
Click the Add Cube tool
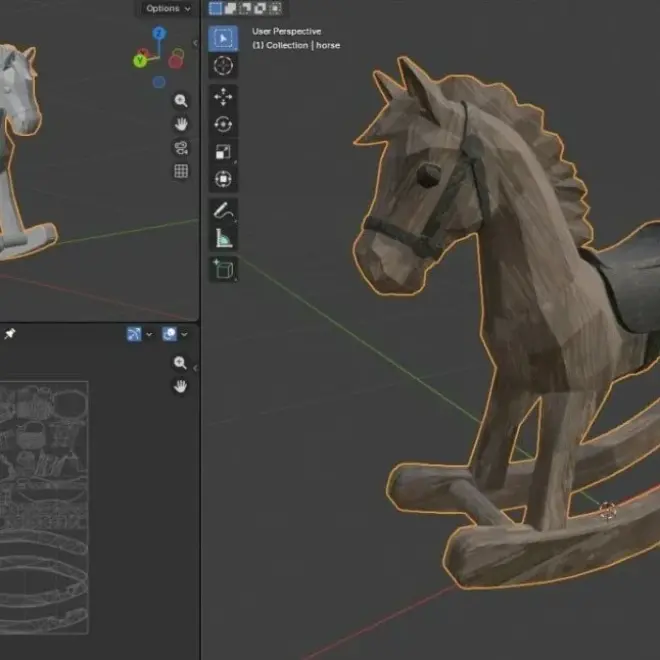(x=223, y=269)
